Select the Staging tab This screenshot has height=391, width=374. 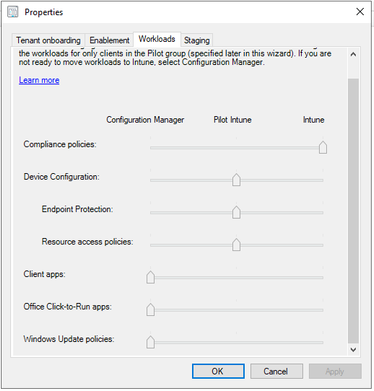[x=197, y=40]
